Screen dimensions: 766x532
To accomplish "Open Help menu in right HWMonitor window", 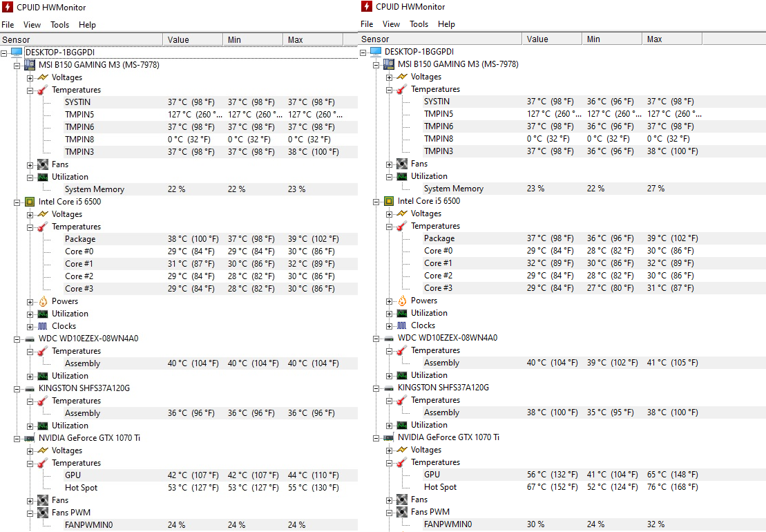I will (446, 24).
